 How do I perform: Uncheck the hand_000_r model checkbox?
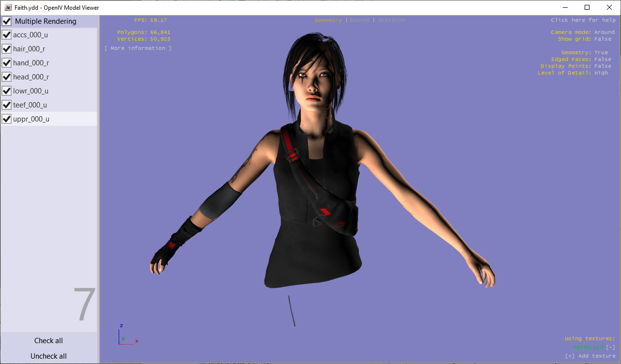[7, 63]
